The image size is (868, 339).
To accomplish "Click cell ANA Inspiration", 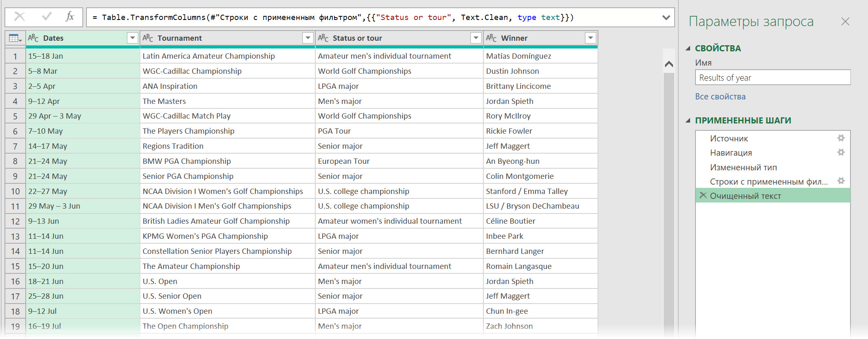I will click(x=228, y=86).
